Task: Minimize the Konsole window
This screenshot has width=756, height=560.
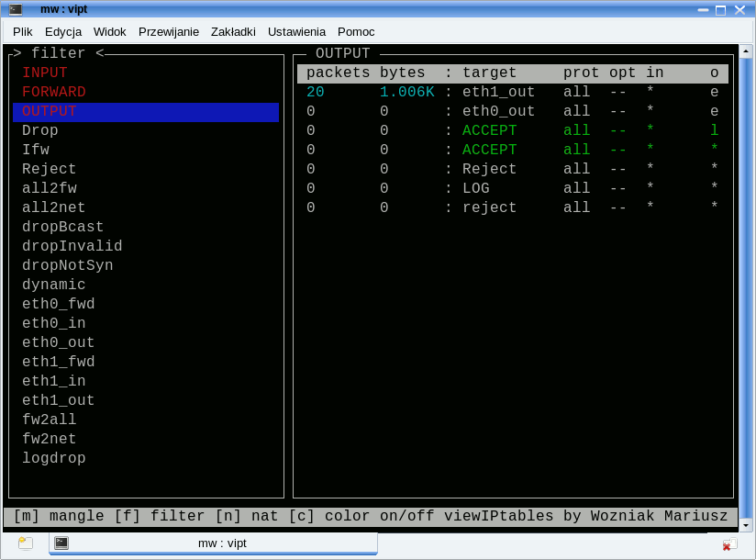Action: [703, 10]
